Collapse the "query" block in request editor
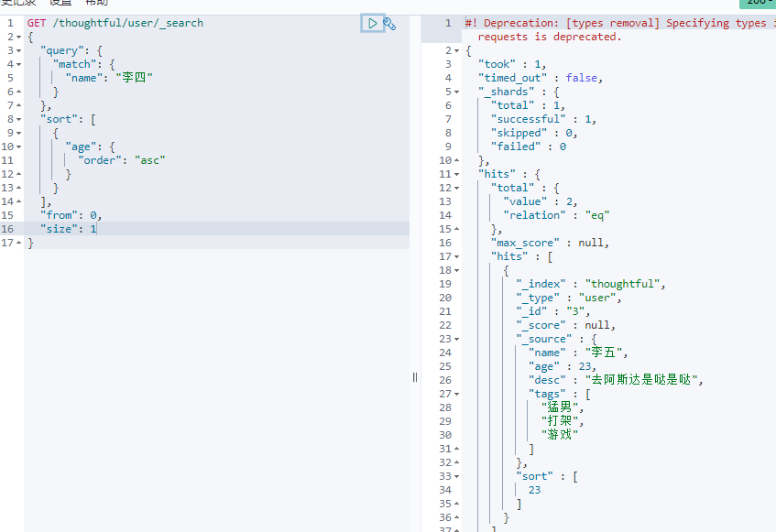776x532 pixels. coord(19,50)
